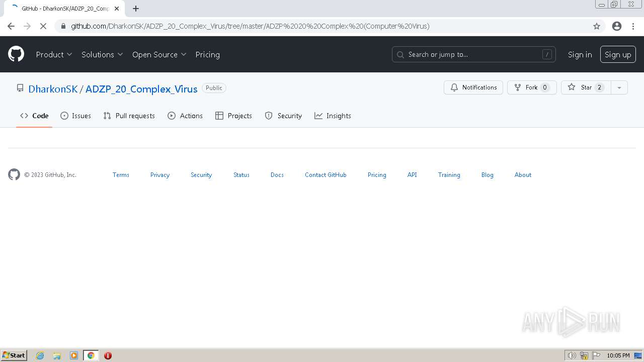Switch to the Issues tab
Image resolution: width=644 pixels, height=362 pixels.
75,116
